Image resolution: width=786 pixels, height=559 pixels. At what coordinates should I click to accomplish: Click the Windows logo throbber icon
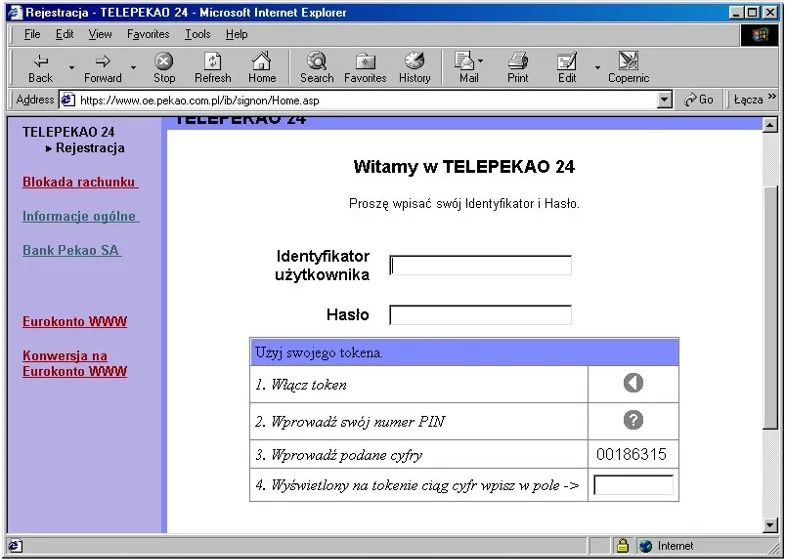759,35
